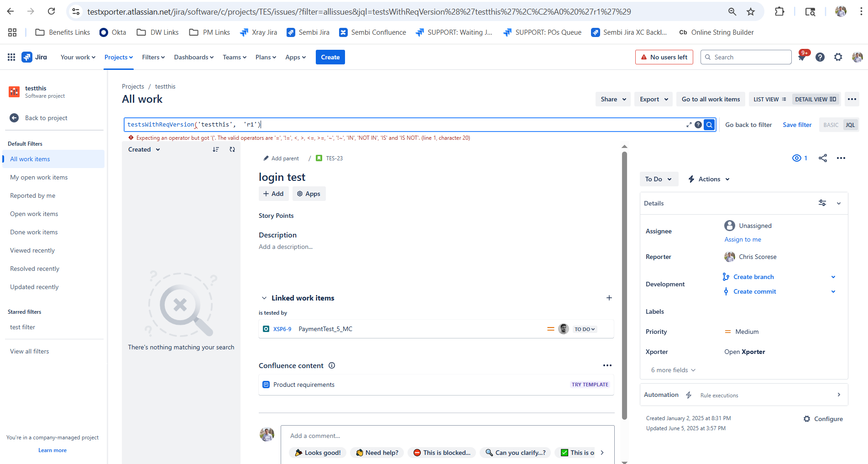The image size is (868, 464).
Task: Collapse the Details panel chevron
Action: (x=839, y=203)
